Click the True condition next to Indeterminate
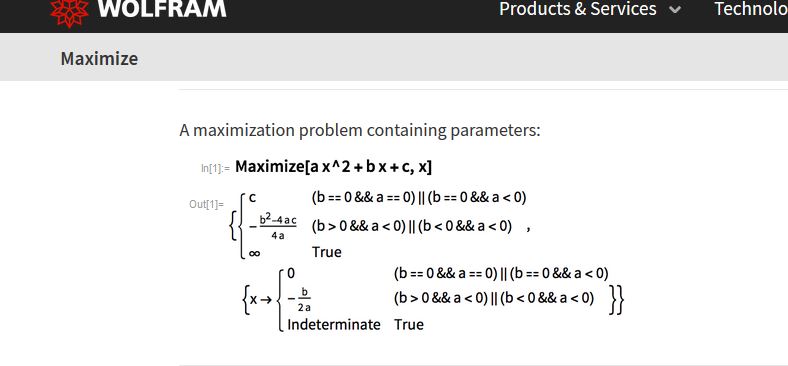 [x=409, y=324]
